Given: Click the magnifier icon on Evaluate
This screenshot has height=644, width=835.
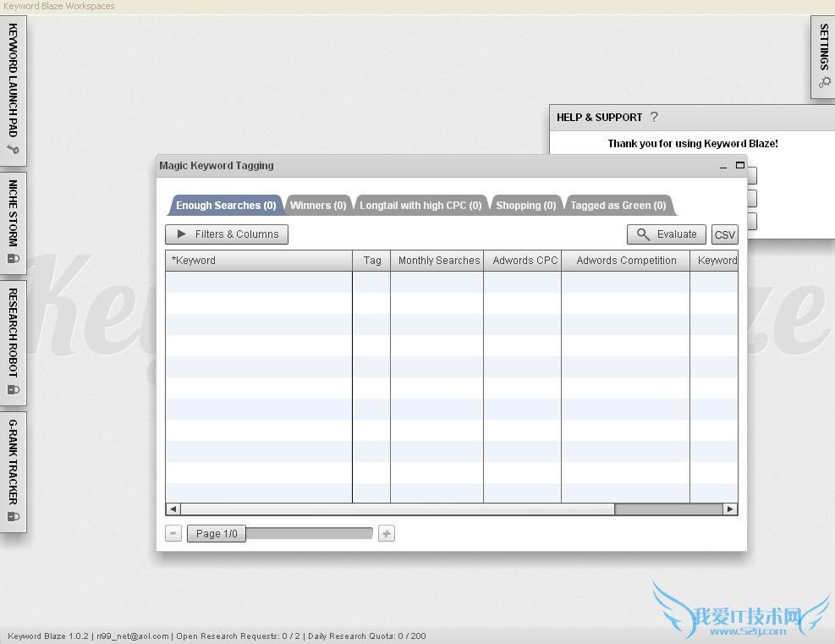Looking at the screenshot, I should 643,234.
